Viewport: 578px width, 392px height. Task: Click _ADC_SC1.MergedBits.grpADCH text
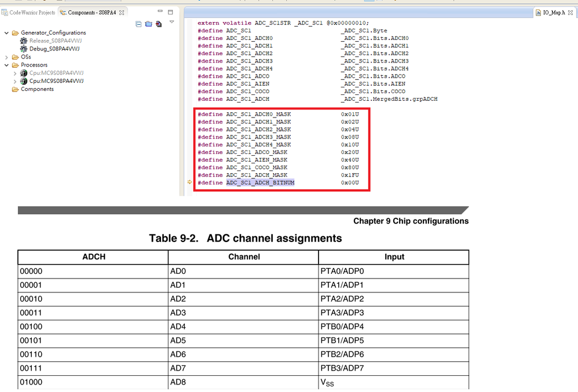coord(389,99)
